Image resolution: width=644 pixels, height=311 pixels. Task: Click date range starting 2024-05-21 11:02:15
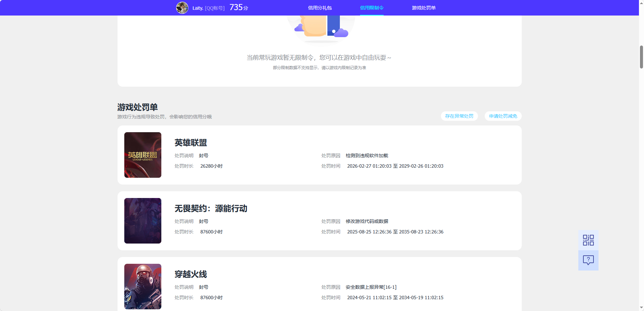395,298
